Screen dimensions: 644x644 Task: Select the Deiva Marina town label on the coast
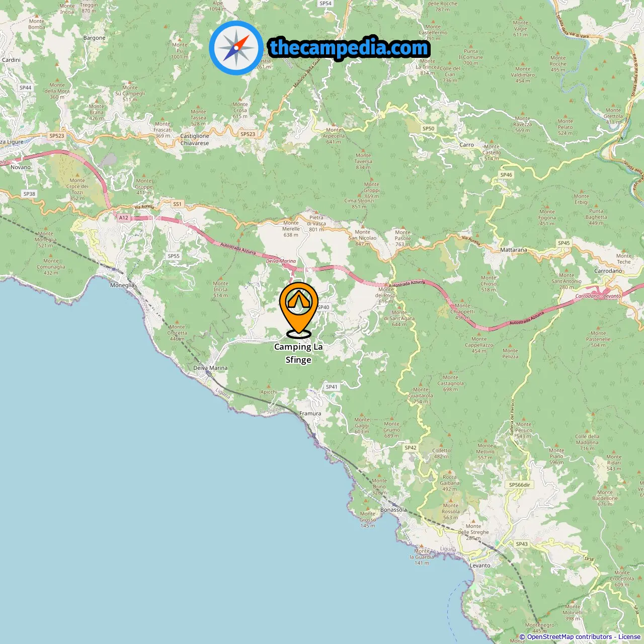[x=210, y=368]
